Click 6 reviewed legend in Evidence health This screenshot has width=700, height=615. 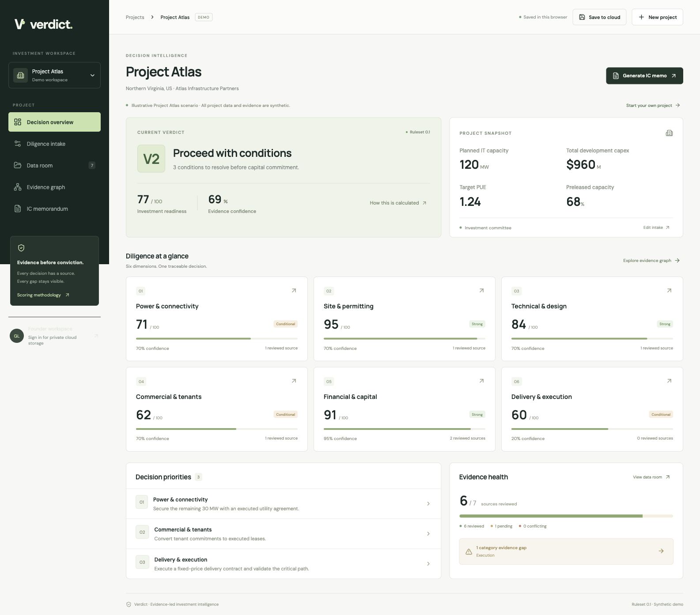(472, 526)
